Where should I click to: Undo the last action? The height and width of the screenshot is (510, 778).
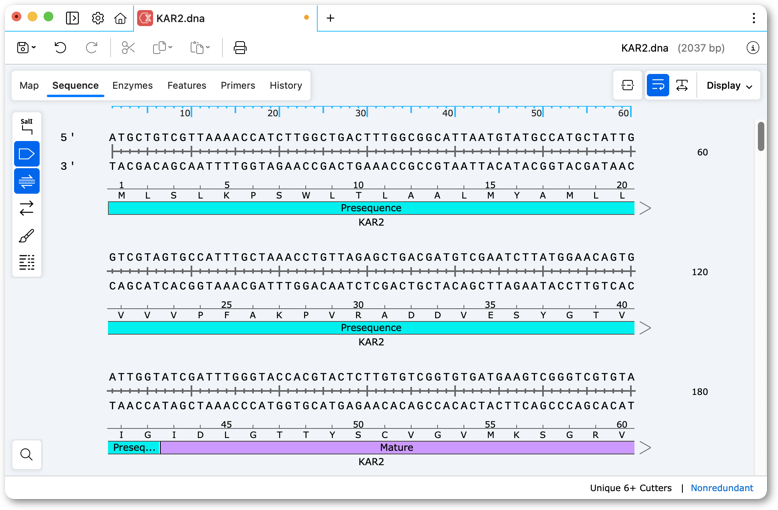[60, 48]
